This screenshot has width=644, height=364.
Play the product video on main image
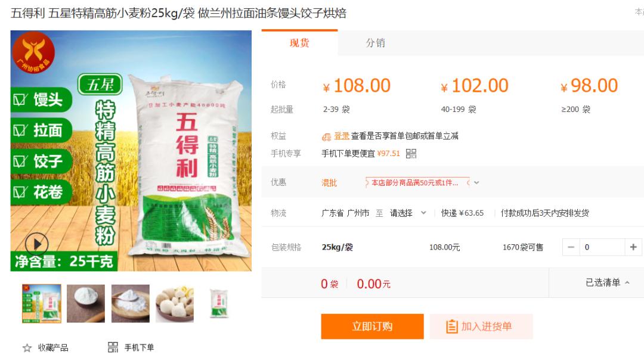click(37, 244)
